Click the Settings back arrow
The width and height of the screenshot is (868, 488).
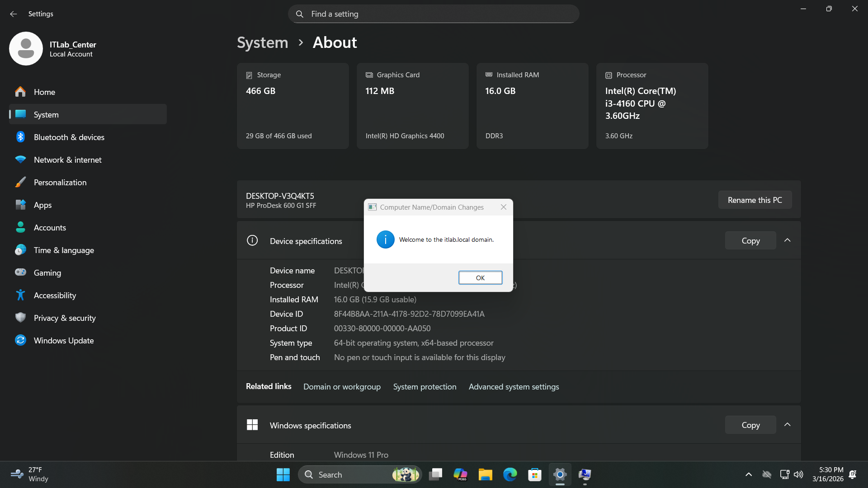click(x=14, y=14)
